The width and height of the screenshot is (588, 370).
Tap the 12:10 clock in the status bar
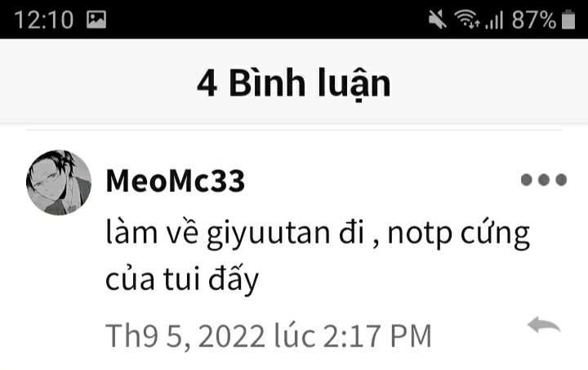[43, 20]
